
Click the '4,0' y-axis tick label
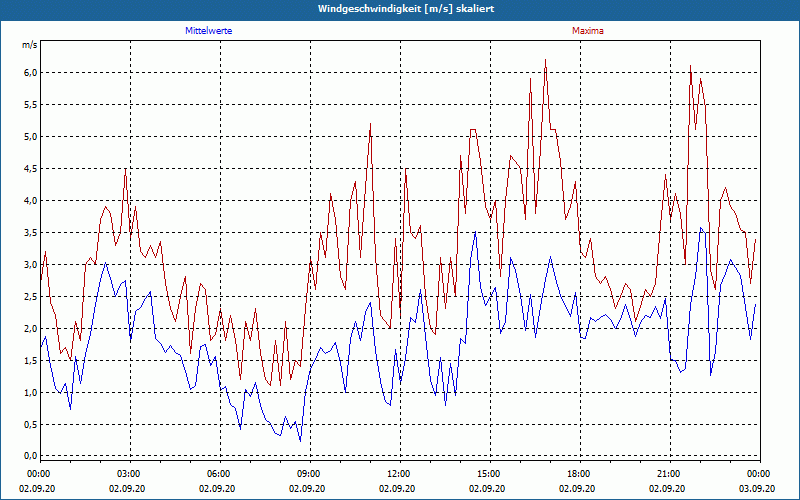click(x=31, y=201)
